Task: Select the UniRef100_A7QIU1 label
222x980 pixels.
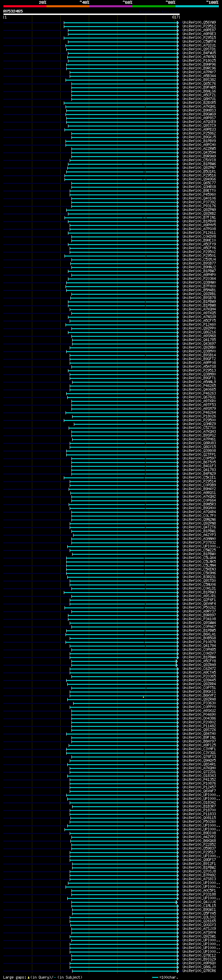Action: coord(199,45)
